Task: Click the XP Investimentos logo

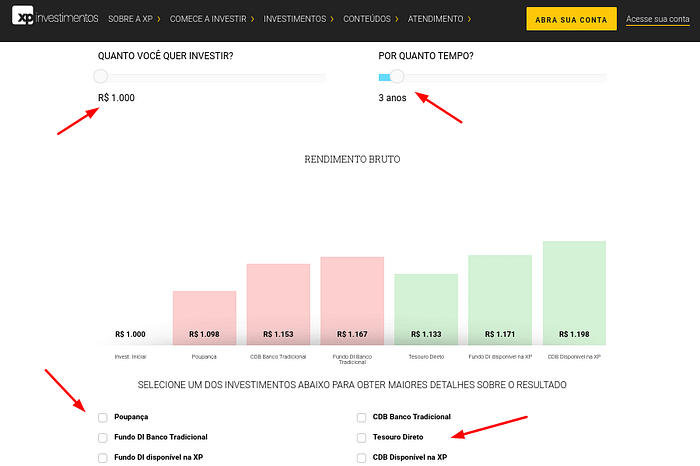Action: tap(55, 16)
